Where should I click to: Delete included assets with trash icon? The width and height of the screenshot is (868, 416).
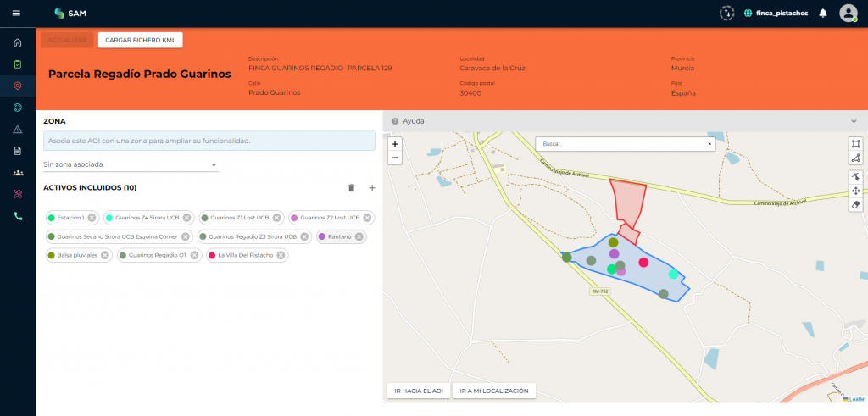pos(352,188)
